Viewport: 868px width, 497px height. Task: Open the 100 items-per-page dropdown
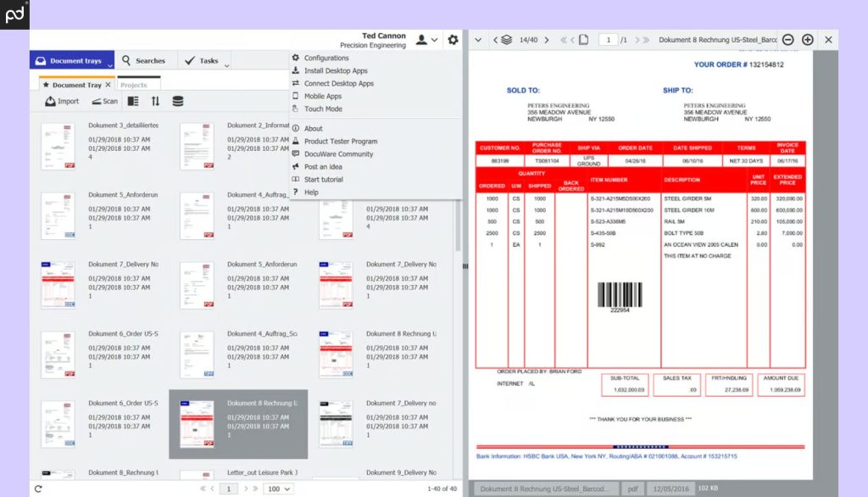tap(278, 489)
